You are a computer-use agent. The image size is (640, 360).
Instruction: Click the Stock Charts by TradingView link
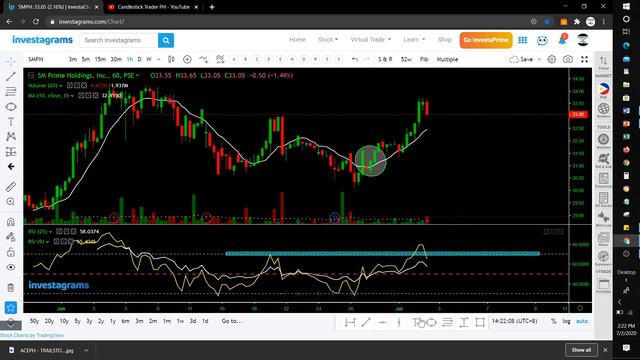pyautogui.click(x=32, y=336)
